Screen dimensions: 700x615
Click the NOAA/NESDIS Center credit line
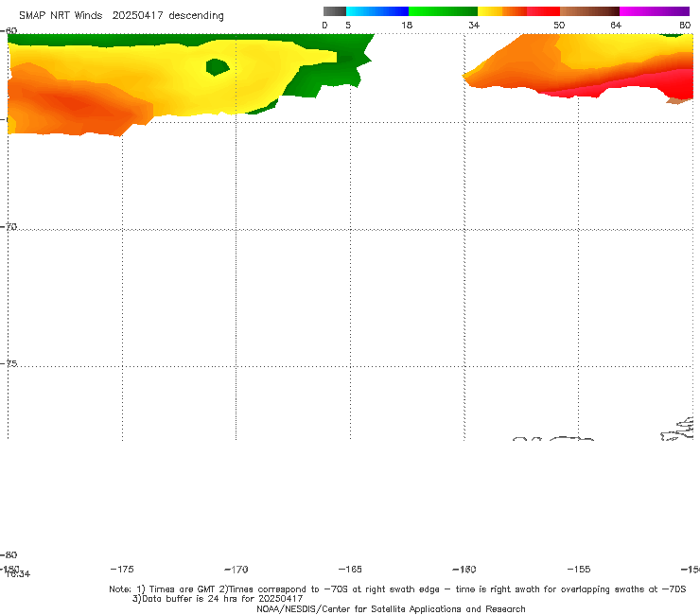[391, 608]
